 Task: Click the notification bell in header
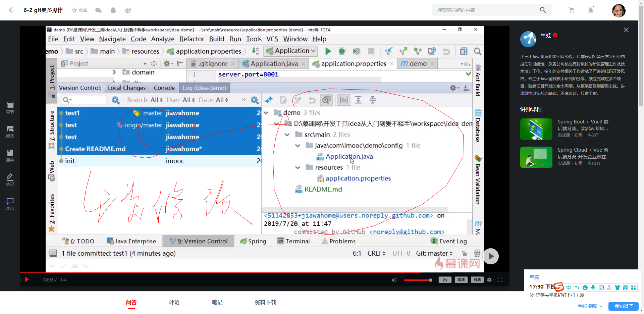tap(591, 10)
